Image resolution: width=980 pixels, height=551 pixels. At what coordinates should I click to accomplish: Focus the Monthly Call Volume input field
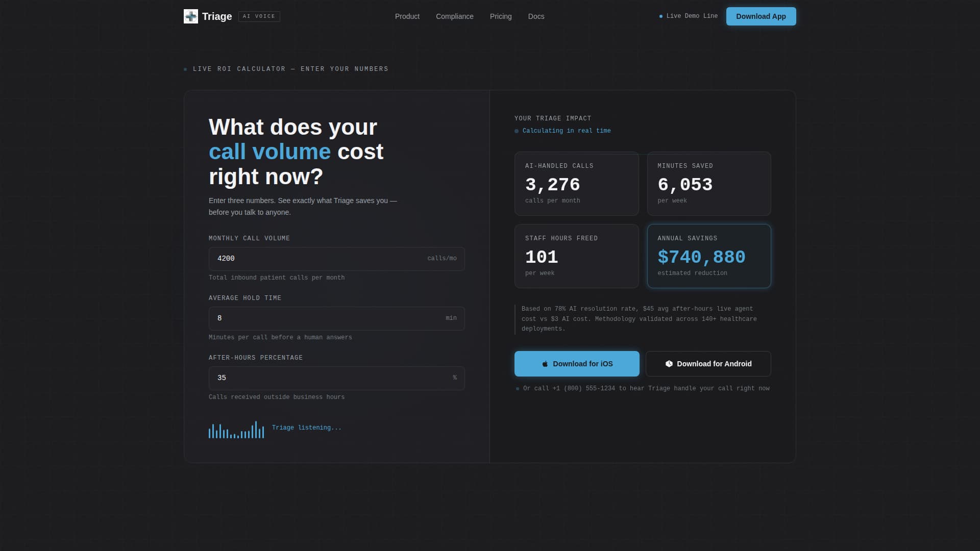pyautogui.click(x=337, y=259)
